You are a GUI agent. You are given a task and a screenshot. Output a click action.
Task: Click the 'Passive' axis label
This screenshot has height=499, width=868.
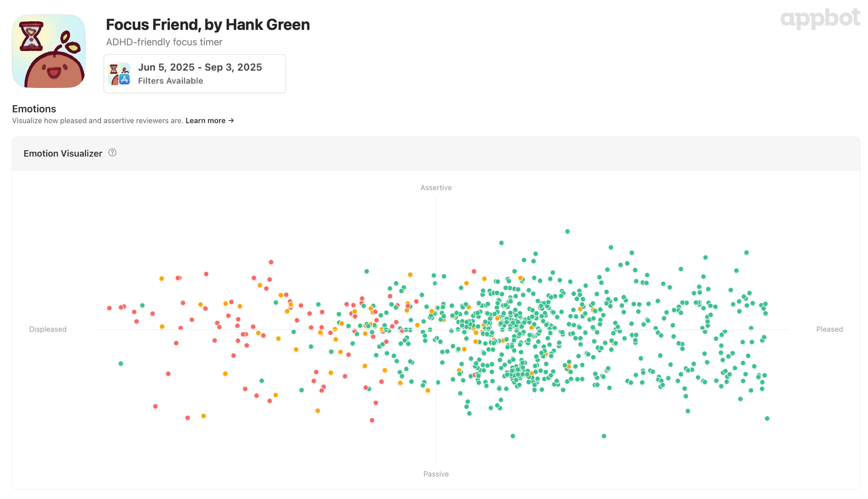[x=436, y=474]
